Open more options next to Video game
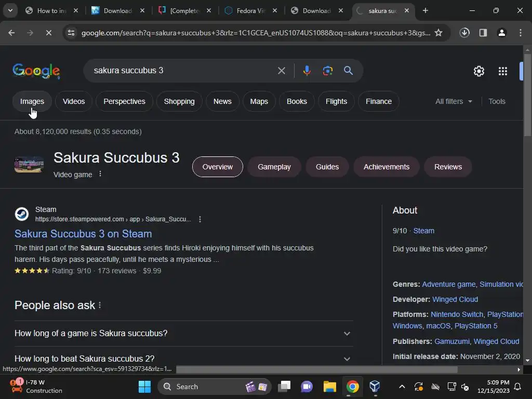 point(100,174)
